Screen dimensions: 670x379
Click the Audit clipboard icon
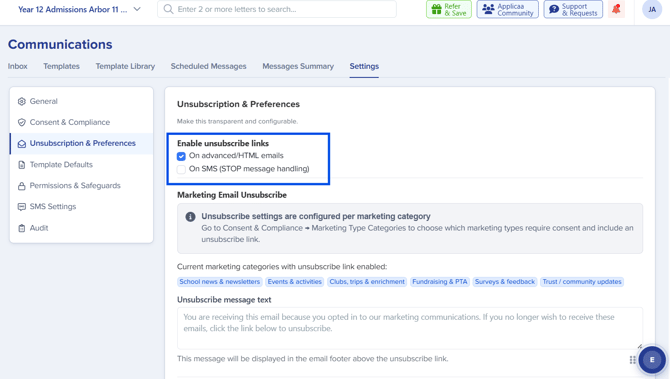pos(22,228)
